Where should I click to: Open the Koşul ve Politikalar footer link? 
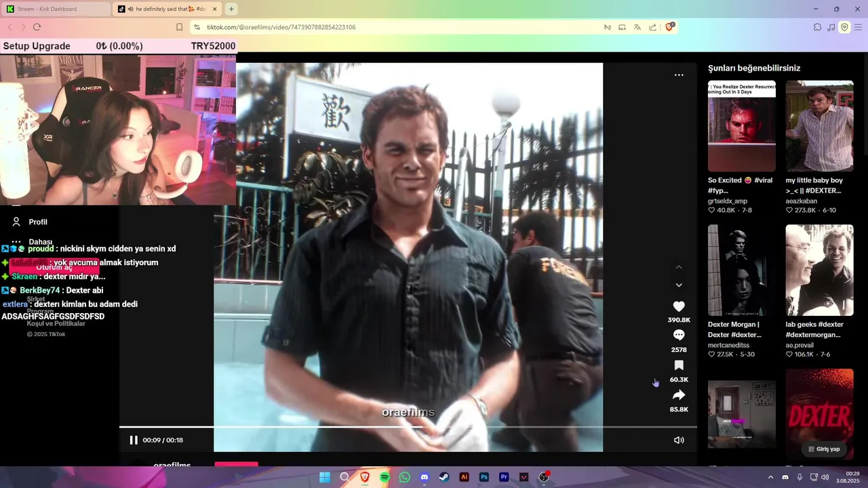(x=56, y=323)
